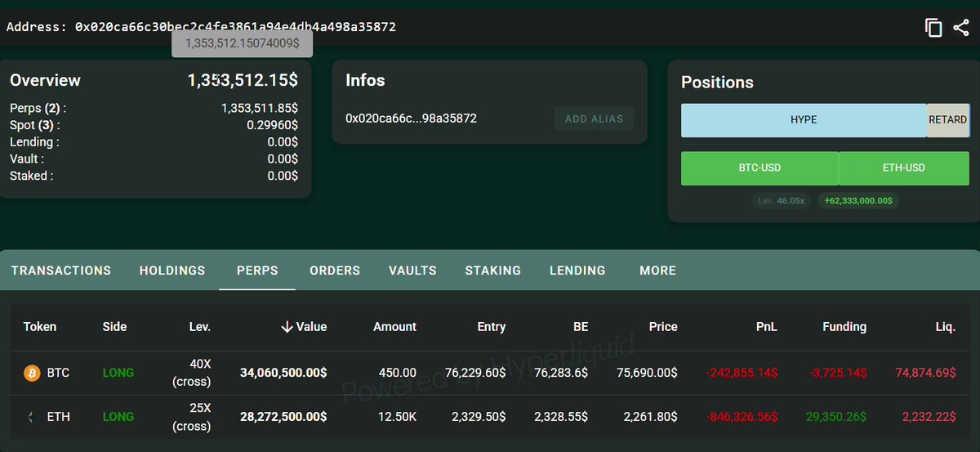This screenshot has width=980, height=452.
Task: Sort table by Funding column header
Action: coord(844,327)
